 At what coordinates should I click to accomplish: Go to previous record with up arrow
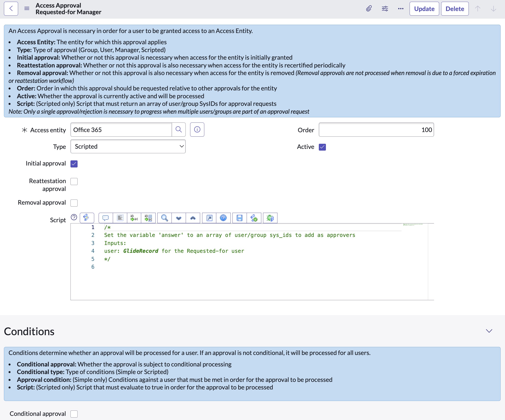point(478,9)
